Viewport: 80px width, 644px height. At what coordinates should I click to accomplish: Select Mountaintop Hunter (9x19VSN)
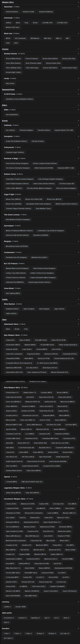coord(17,246)
